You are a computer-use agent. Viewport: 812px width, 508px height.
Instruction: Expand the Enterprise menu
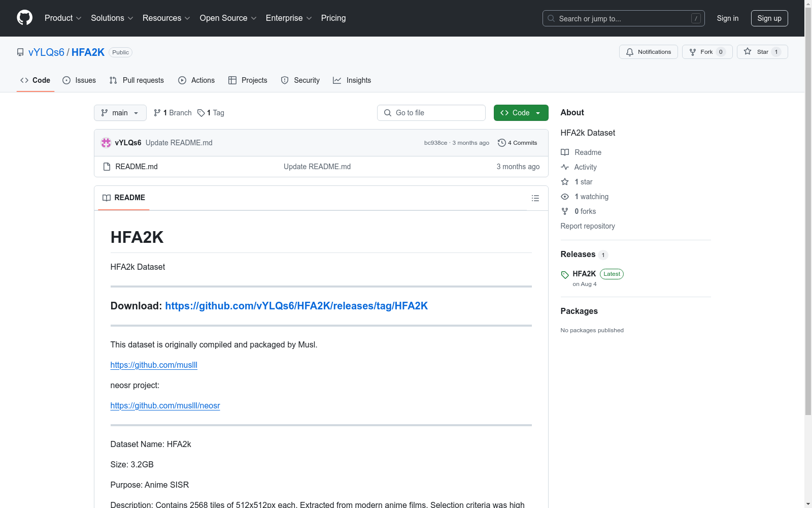289,18
